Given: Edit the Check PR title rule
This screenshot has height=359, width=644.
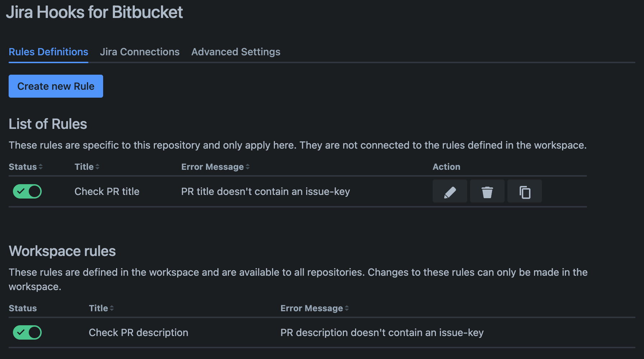Looking at the screenshot, I should 450,191.
